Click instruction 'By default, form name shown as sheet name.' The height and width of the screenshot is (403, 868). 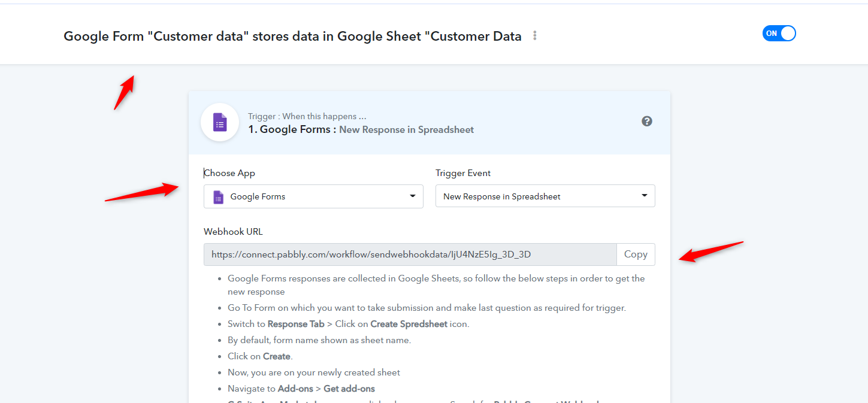tap(319, 340)
